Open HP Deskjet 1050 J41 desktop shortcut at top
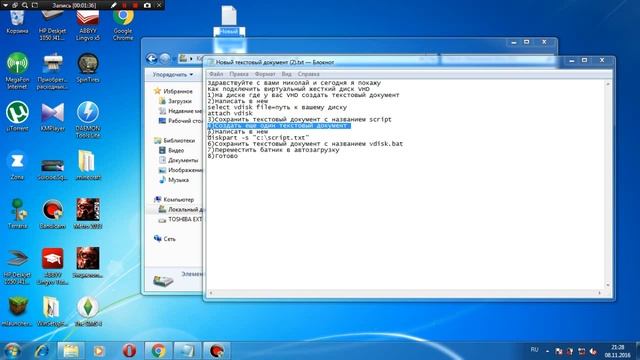640x360 pixels. click(52, 24)
